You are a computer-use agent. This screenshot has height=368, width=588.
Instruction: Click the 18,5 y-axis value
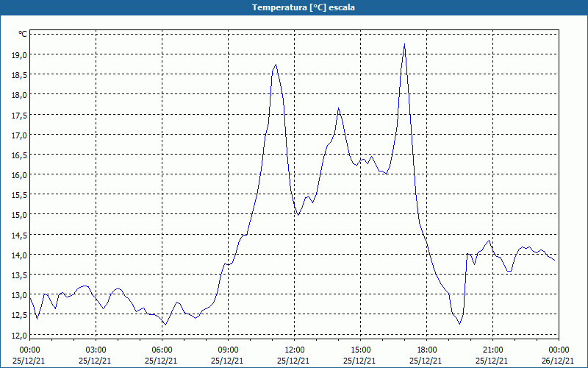point(20,75)
